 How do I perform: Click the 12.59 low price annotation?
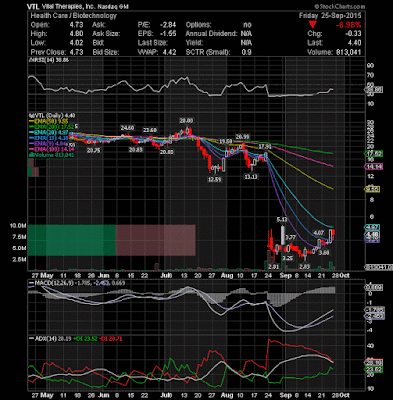(x=215, y=179)
